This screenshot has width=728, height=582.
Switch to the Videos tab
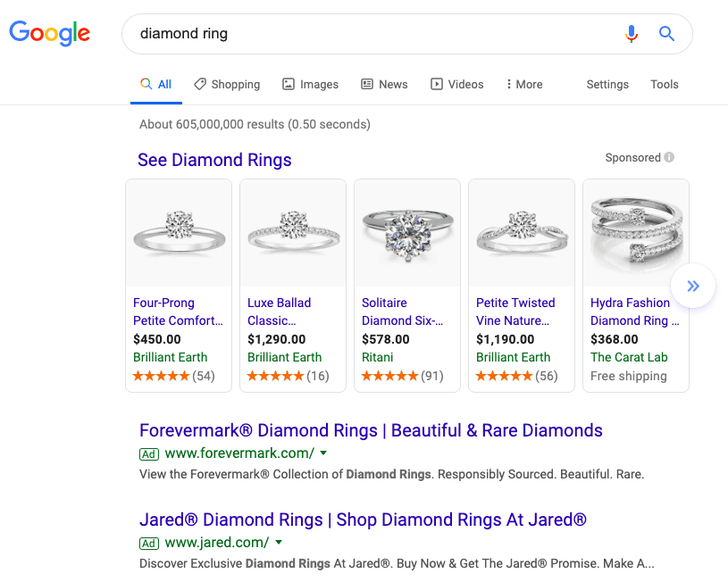456,84
